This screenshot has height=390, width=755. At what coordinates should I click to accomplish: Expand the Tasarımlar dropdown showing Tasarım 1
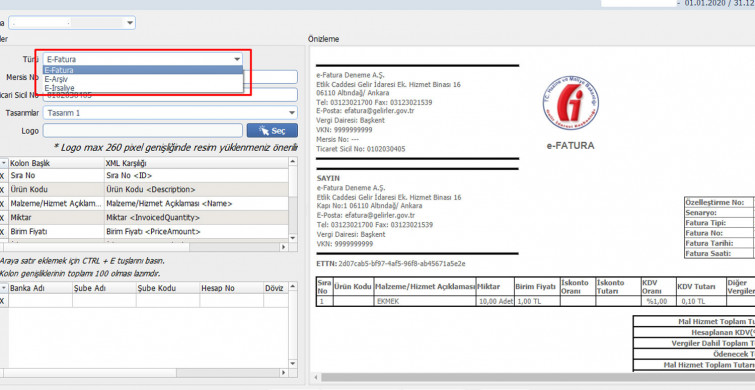pos(292,113)
